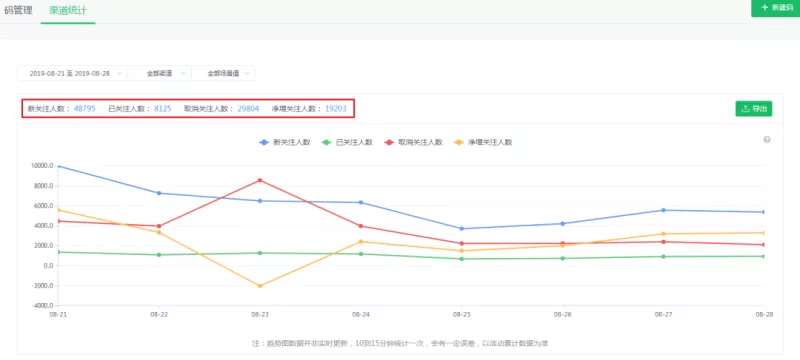Click the red line peak point on 08-23

tap(260, 180)
